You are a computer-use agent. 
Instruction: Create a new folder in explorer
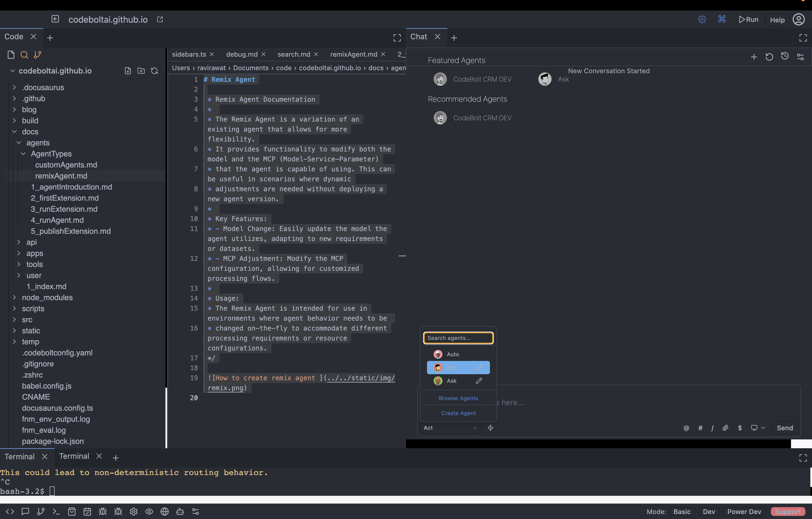tap(141, 70)
